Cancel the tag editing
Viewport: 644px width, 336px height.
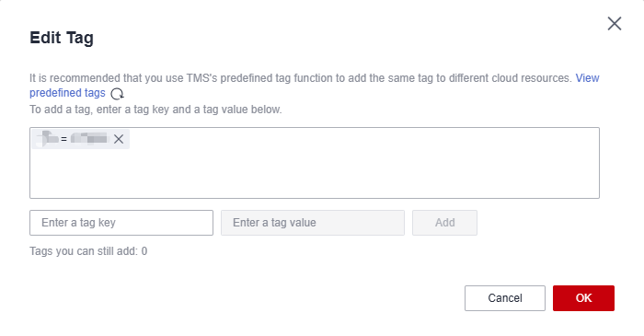coord(505,298)
